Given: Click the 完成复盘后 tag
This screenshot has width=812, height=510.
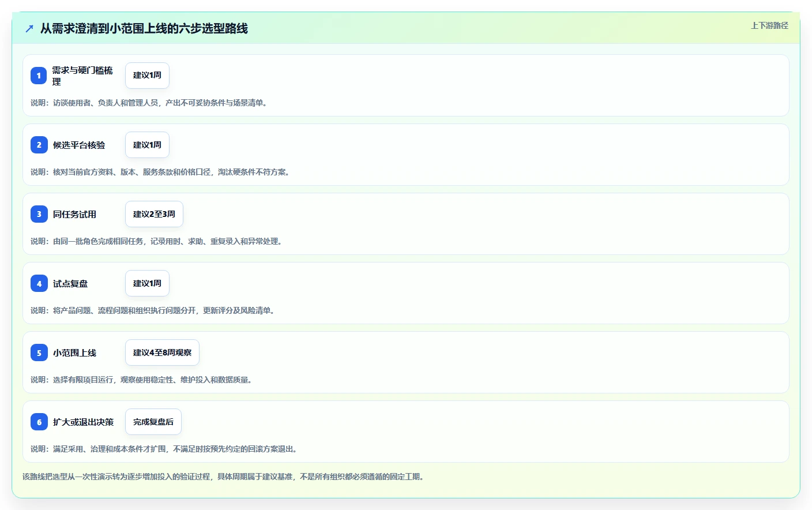Looking at the screenshot, I should click(153, 422).
